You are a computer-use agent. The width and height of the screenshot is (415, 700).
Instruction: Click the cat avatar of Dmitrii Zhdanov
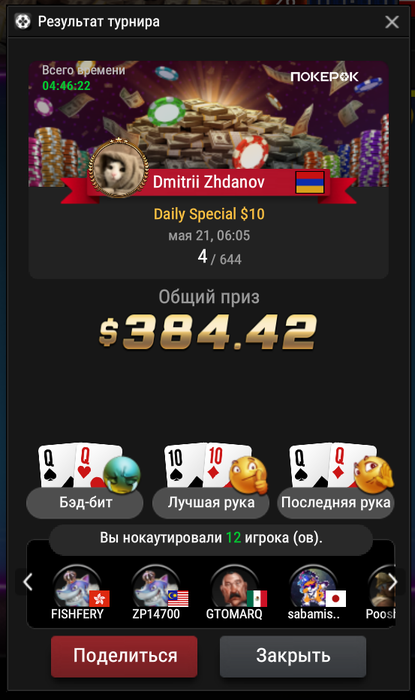(x=118, y=169)
